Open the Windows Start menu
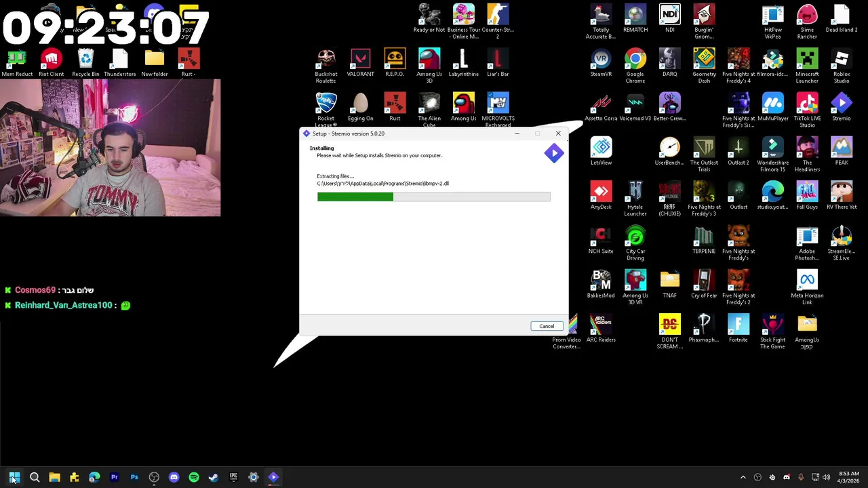The image size is (868, 488). click(14, 477)
